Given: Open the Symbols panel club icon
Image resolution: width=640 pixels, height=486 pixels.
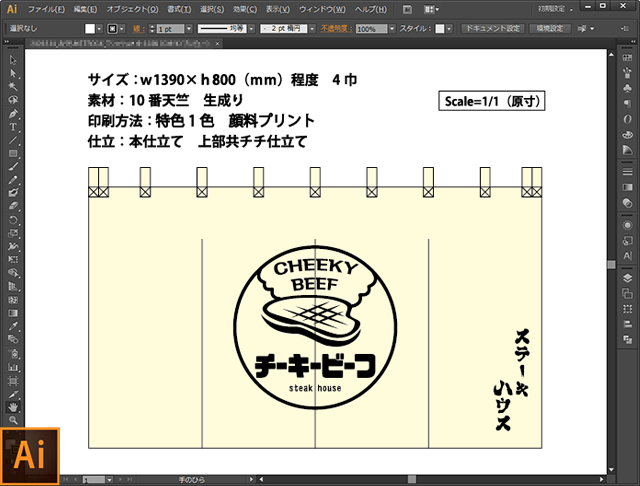Looking at the screenshot, I should tap(627, 88).
